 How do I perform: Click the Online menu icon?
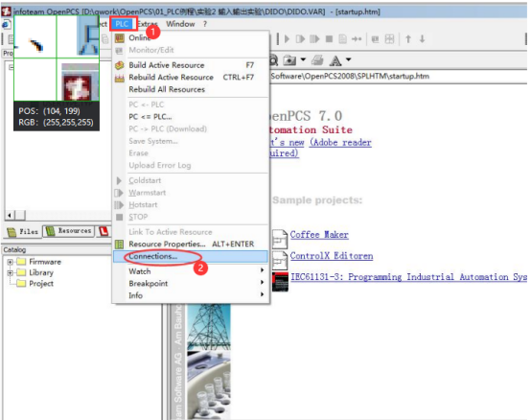pyautogui.click(x=120, y=38)
